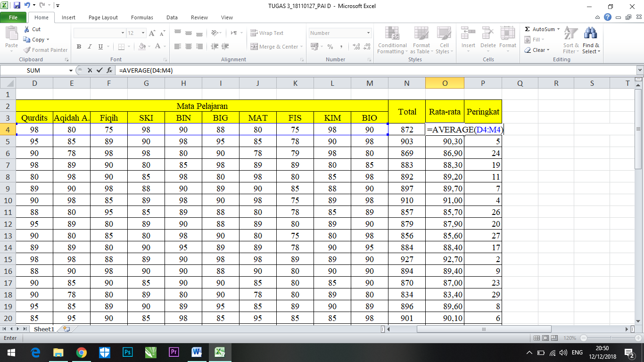Switch to the Formulas ribbon tab
Viewport: 644px width, 362px height.
[142, 17]
